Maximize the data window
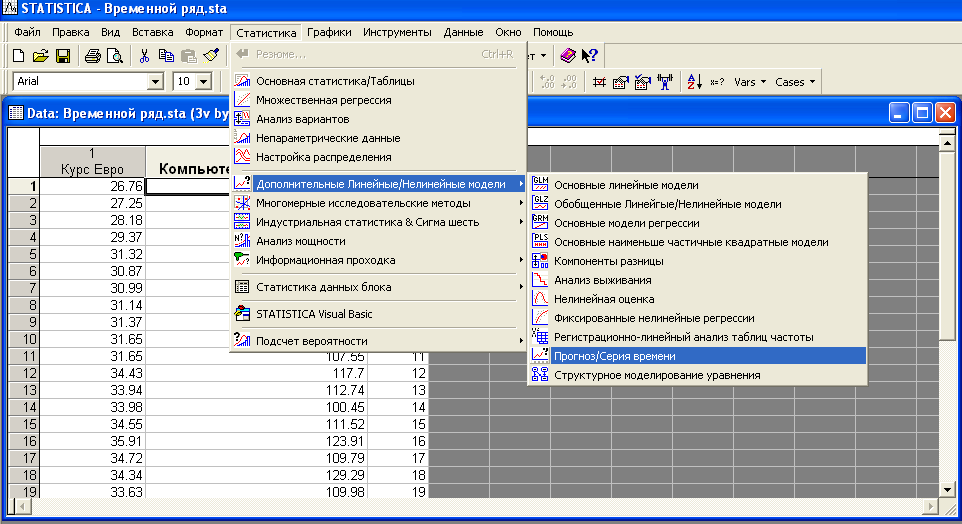The width and height of the screenshot is (962, 524). click(x=922, y=113)
